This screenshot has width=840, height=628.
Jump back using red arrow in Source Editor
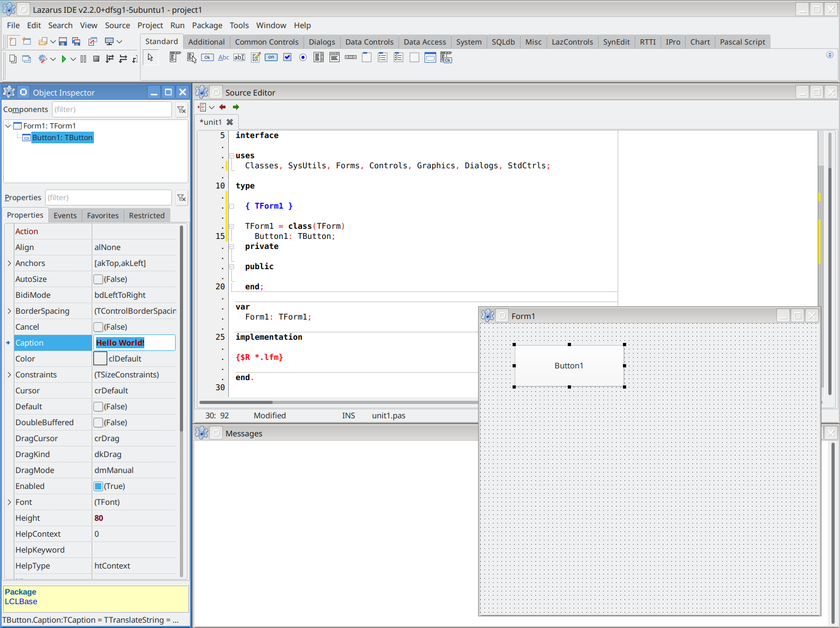pyautogui.click(x=223, y=107)
